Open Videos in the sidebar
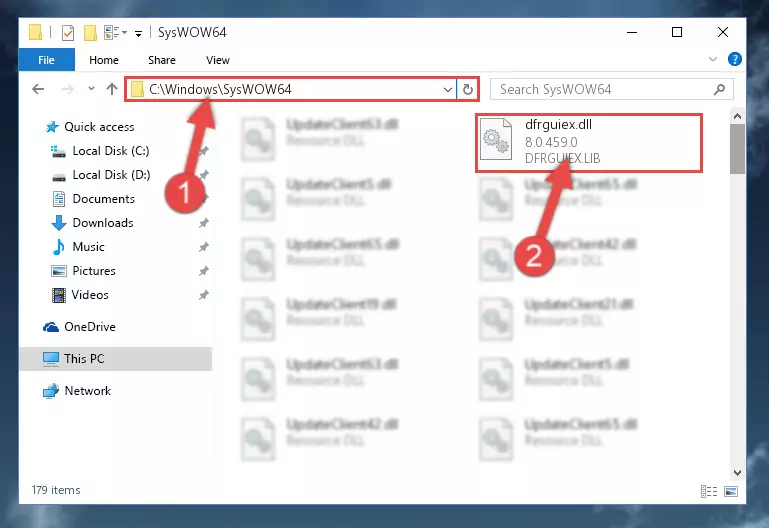The width and height of the screenshot is (769, 528). [90, 295]
